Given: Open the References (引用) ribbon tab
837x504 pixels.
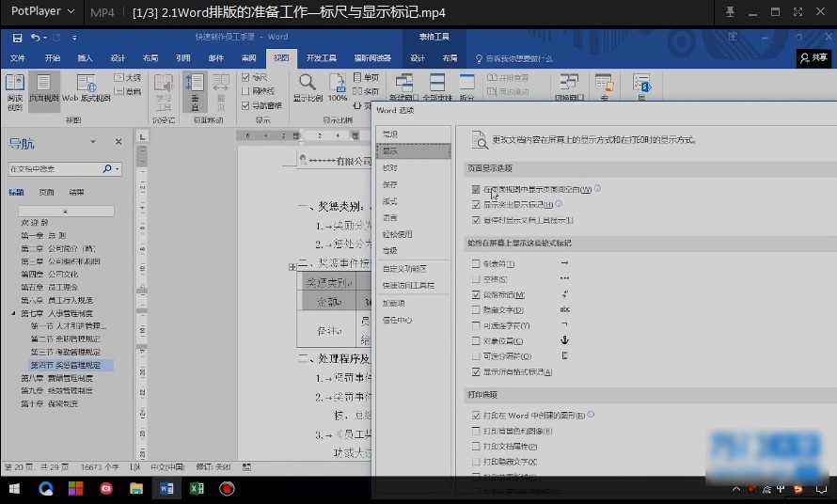Looking at the screenshot, I should point(183,58).
